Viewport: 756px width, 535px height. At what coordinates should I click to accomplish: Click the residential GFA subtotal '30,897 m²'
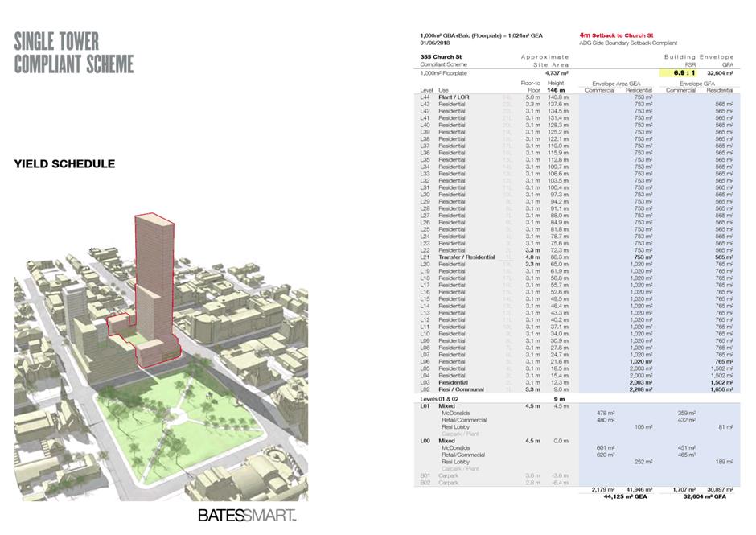721,490
